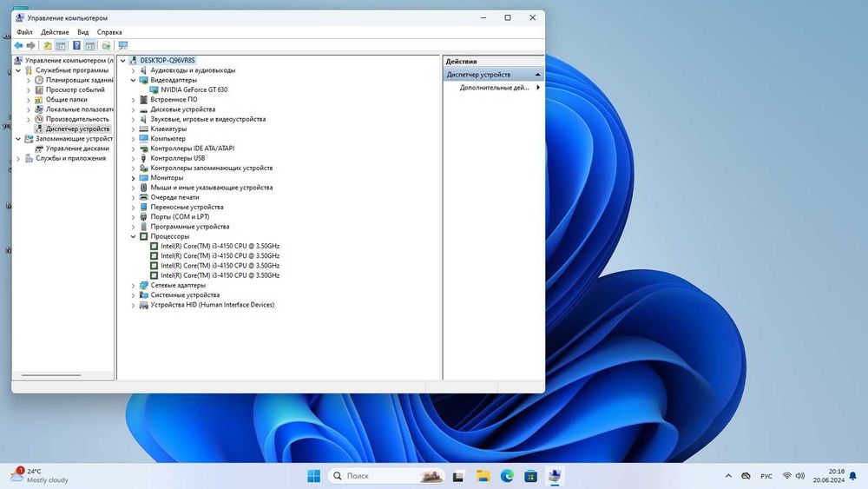Open Управление дисками in the left tree

tap(76, 149)
